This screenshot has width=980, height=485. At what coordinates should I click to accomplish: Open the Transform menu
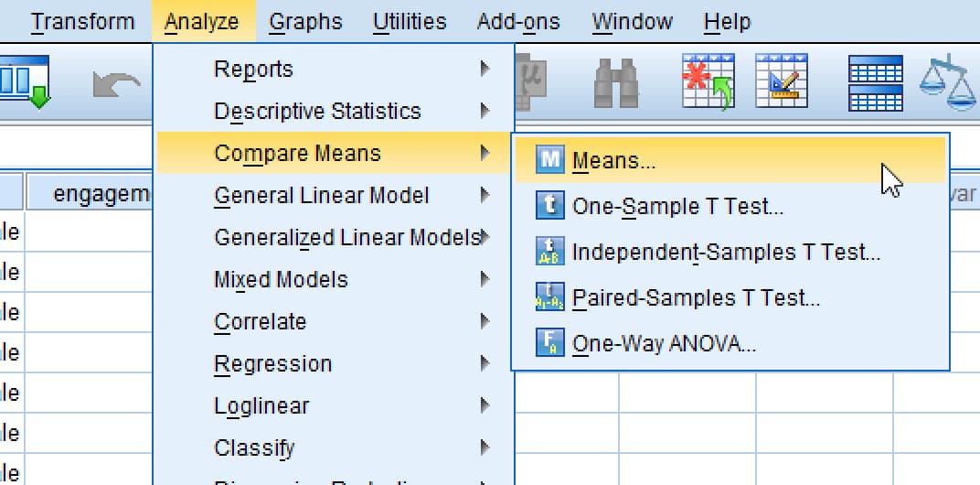click(x=83, y=22)
